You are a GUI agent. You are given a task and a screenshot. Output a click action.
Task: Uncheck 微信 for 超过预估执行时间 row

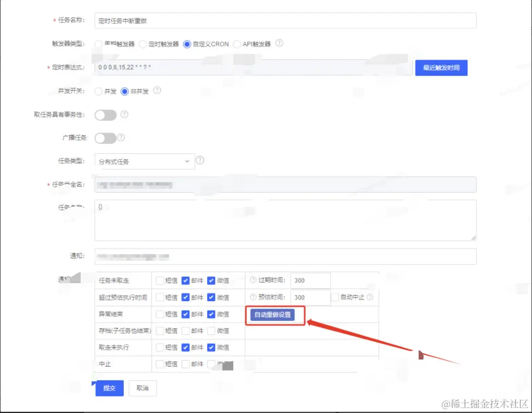point(211,297)
